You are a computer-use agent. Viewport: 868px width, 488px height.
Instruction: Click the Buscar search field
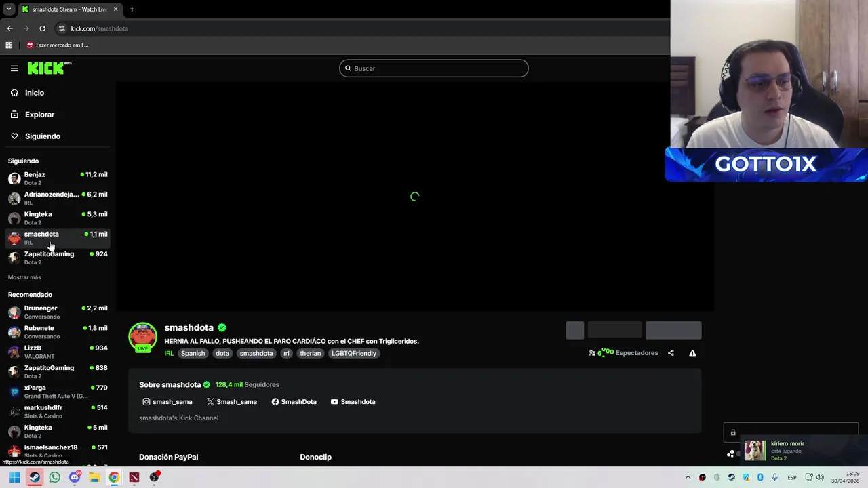click(x=434, y=68)
